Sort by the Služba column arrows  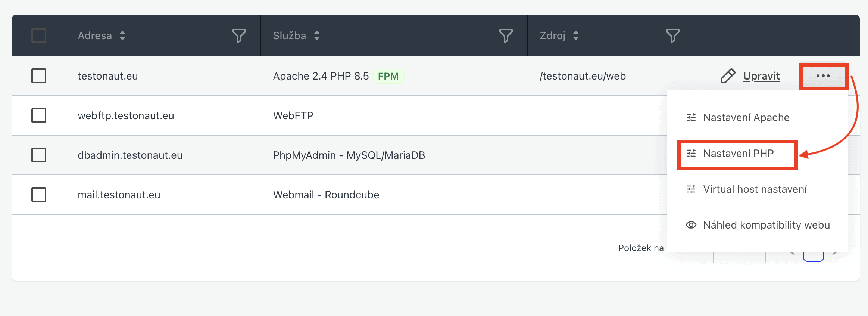[317, 35]
